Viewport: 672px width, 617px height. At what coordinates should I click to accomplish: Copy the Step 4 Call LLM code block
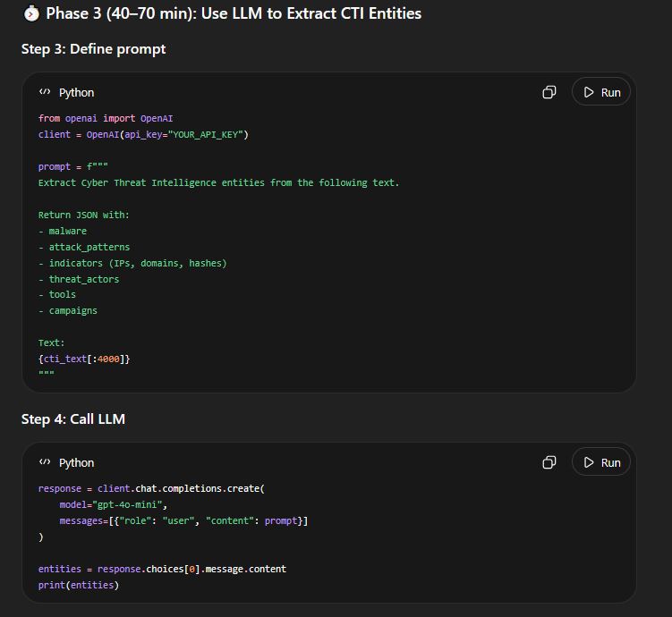click(x=549, y=462)
